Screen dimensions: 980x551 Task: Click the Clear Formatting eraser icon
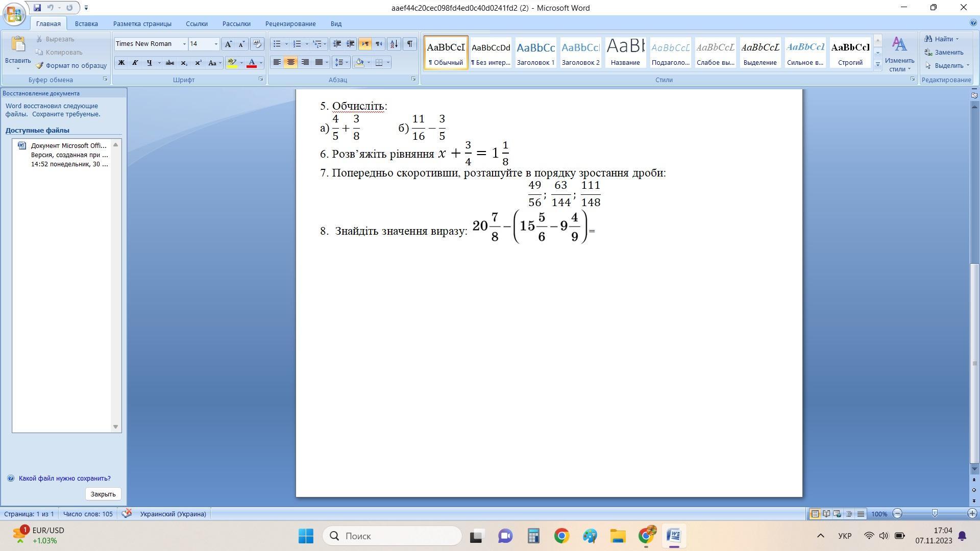point(257,44)
